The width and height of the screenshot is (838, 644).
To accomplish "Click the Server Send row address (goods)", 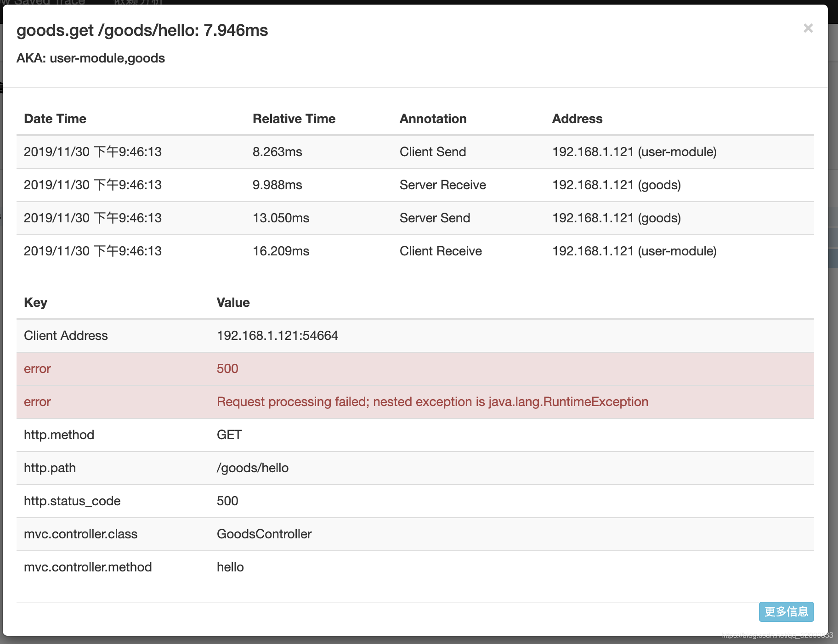I will [x=616, y=218].
